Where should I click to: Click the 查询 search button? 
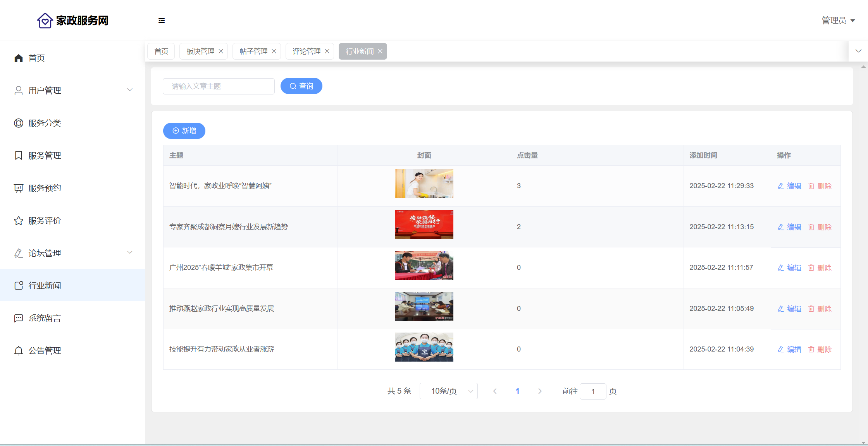pos(301,86)
